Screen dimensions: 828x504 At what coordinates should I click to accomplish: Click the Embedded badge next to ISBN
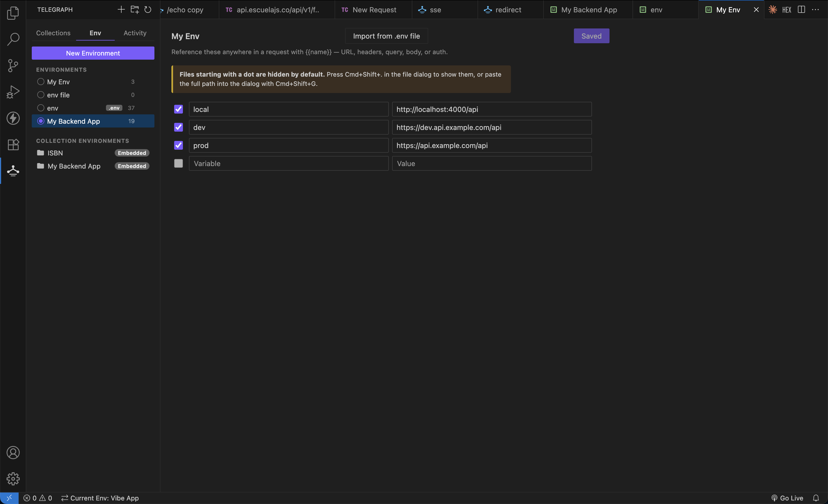pyautogui.click(x=132, y=153)
